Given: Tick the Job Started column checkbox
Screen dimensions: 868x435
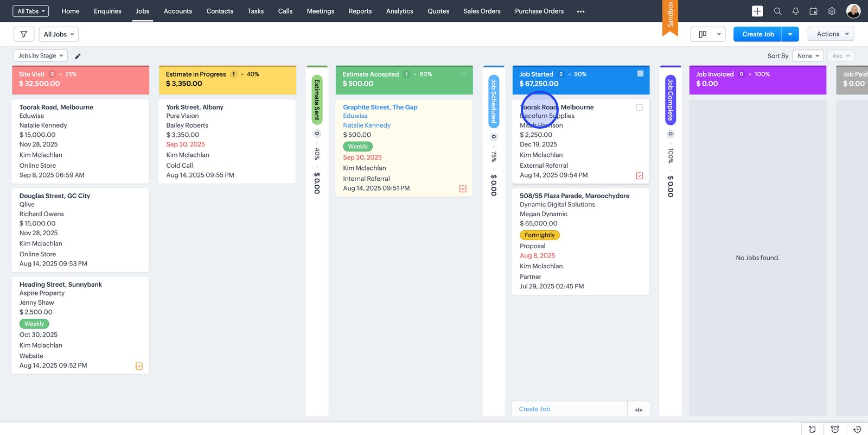Looking at the screenshot, I should coord(640,74).
